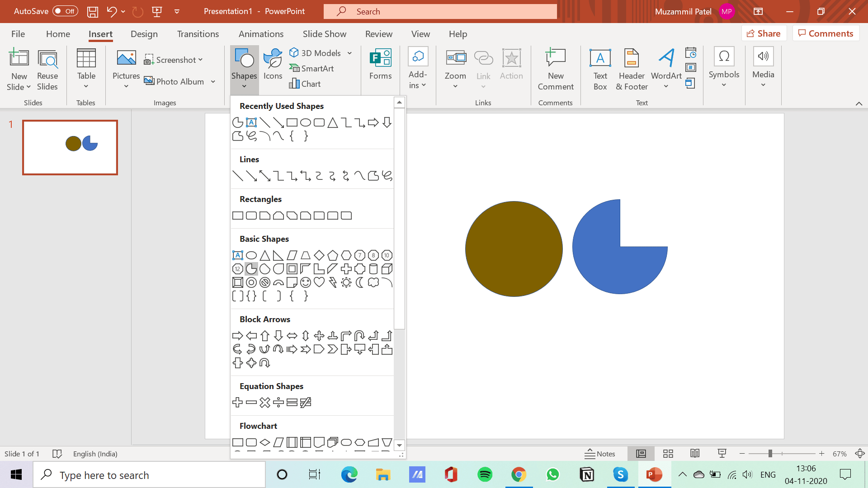868x488 pixels.
Task: Switch to the Animations tab
Action: 261,34
